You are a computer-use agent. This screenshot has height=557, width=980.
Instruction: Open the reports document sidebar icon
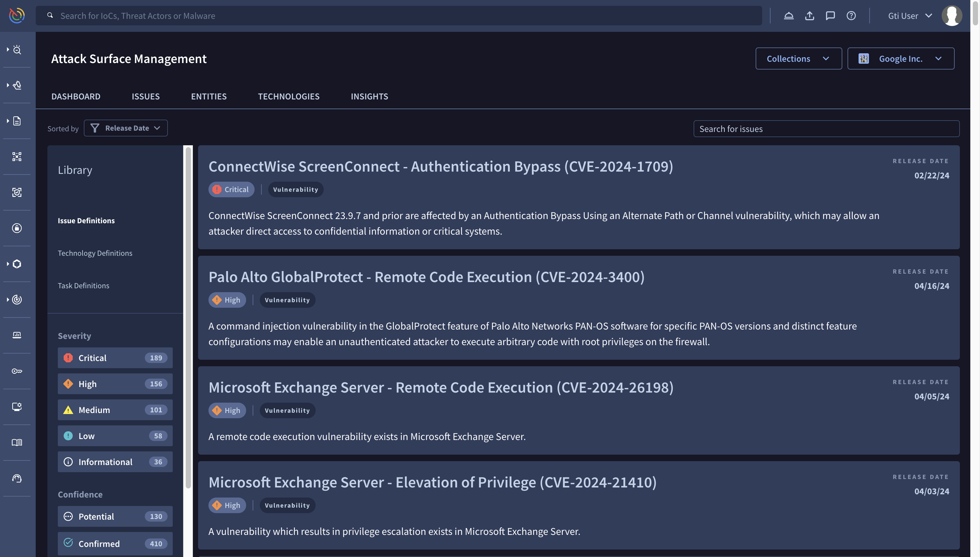click(17, 121)
